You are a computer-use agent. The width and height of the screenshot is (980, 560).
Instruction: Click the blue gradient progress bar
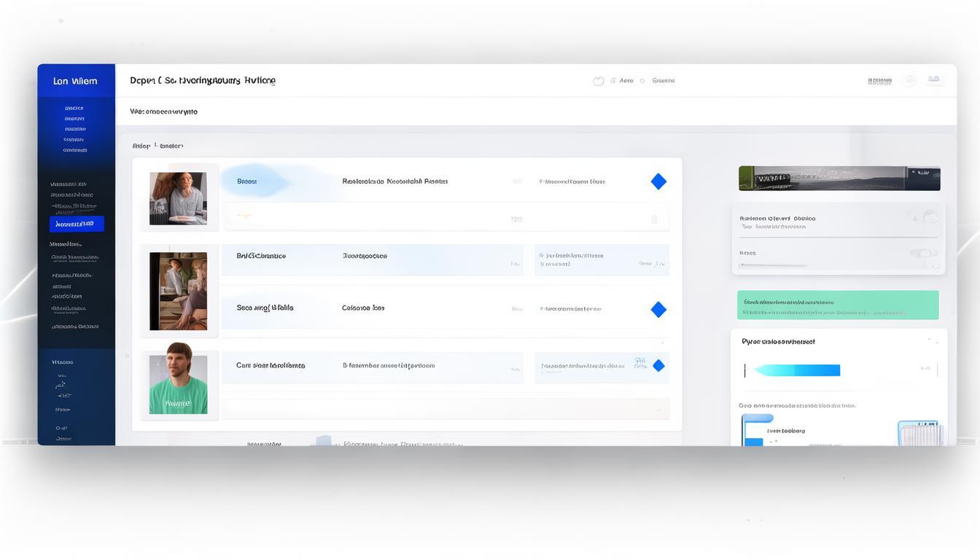click(x=797, y=370)
